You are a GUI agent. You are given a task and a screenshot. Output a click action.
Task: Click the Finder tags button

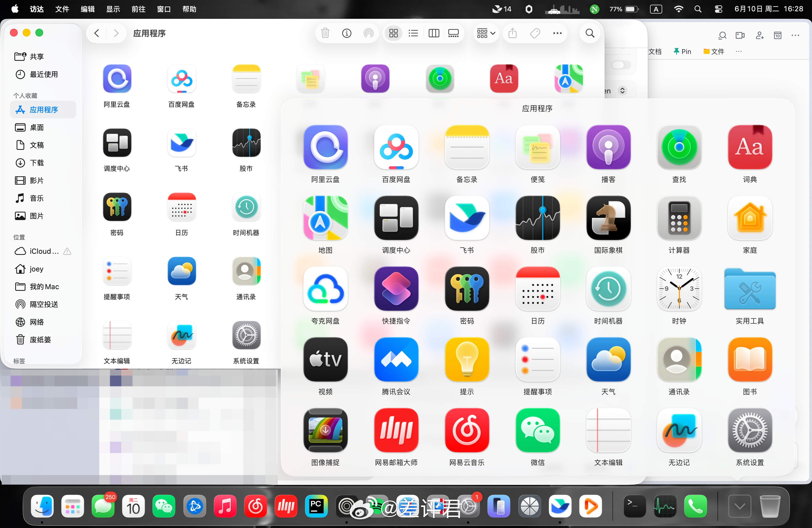coord(535,33)
